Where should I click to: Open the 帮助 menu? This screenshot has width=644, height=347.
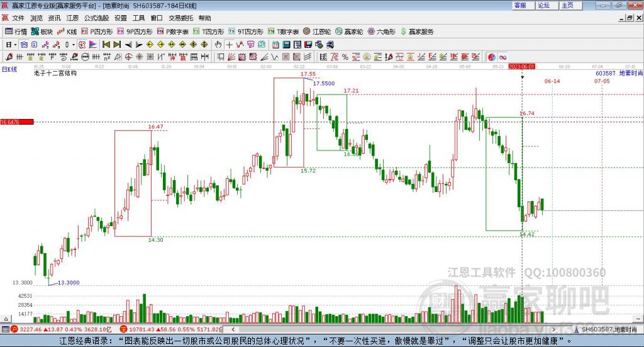click(x=204, y=18)
